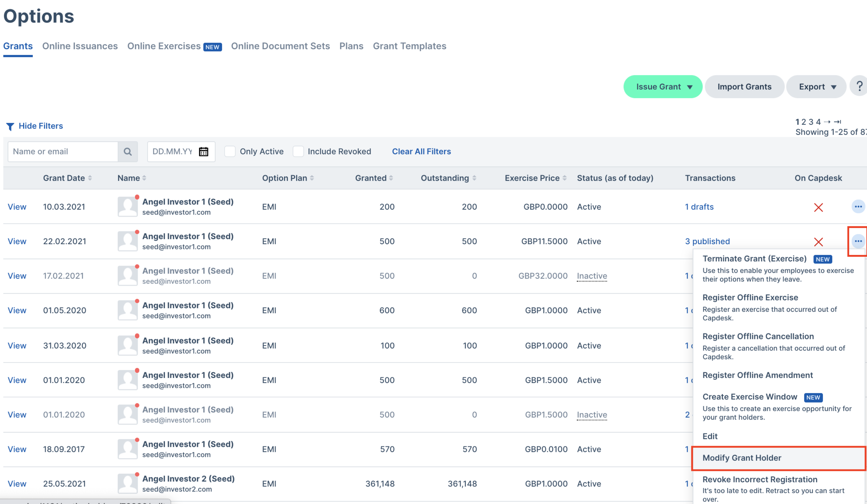Image resolution: width=867 pixels, height=504 pixels.
Task: Click ellipsis menu for 22.02.2021 grant
Action: [858, 241]
